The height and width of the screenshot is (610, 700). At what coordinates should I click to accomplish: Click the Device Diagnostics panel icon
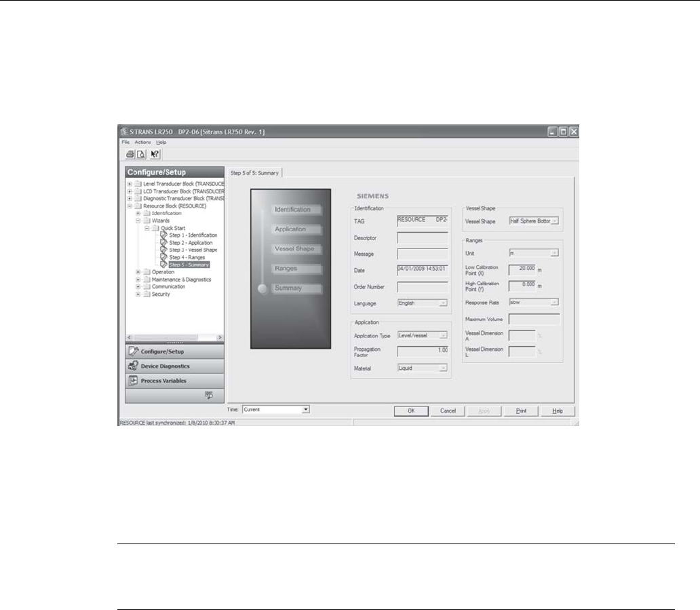click(x=133, y=366)
